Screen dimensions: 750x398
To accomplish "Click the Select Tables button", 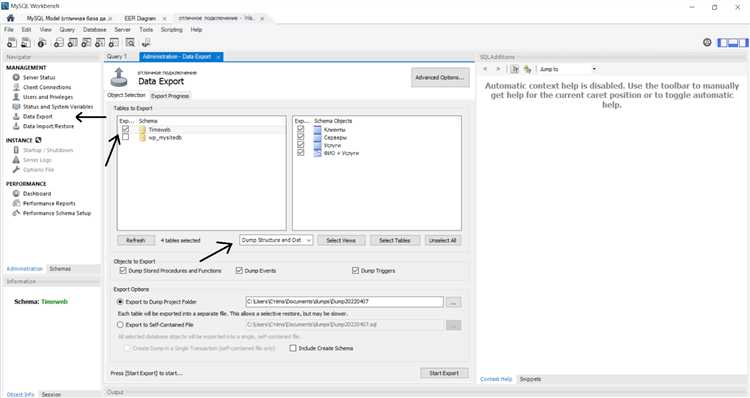I will [x=395, y=240].
